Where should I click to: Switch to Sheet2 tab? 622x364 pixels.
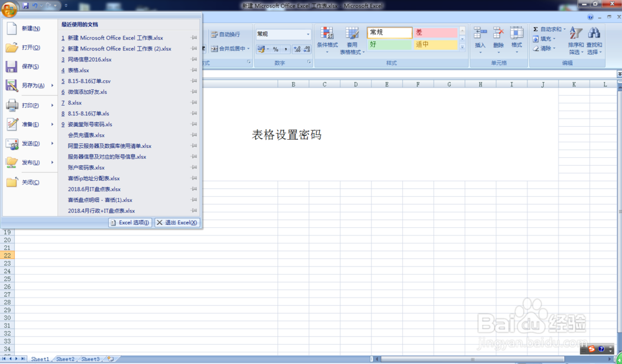pos(65,359)
